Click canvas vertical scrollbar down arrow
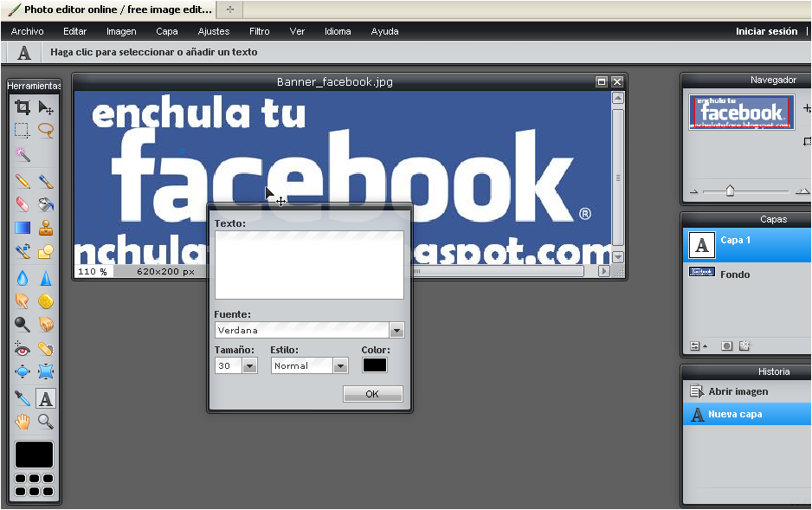 pyautogui.click(x=617, y=257)
